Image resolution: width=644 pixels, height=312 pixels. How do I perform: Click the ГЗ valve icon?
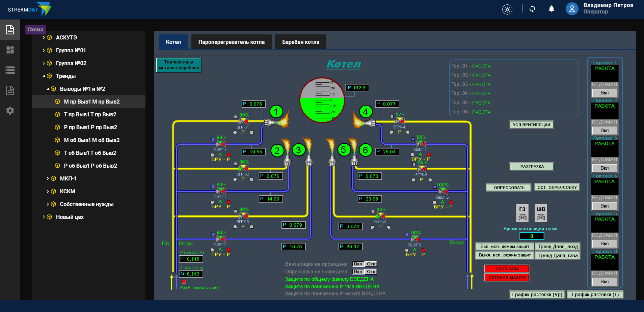[522, 213]
